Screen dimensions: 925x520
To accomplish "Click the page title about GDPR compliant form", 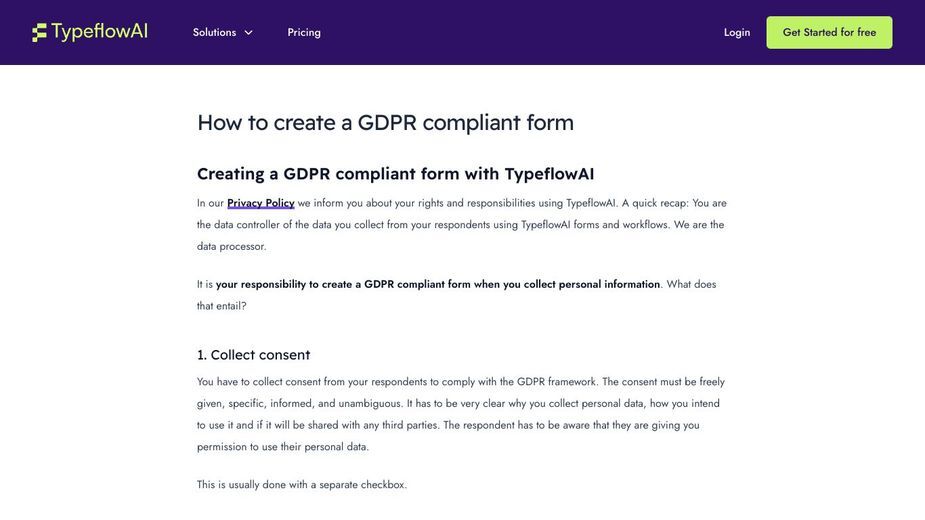I will point(385,123).
